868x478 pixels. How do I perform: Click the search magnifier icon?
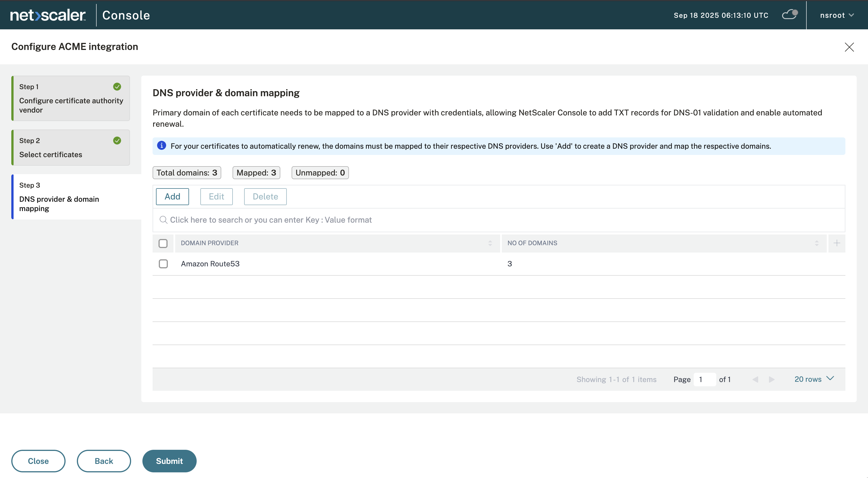tap(163, 220)
